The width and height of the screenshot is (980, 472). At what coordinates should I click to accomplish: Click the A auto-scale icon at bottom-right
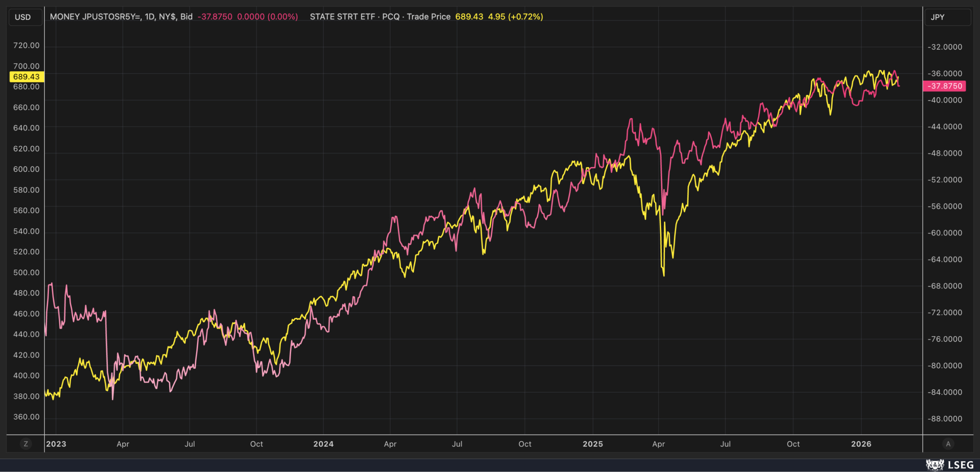click(948, 444)
